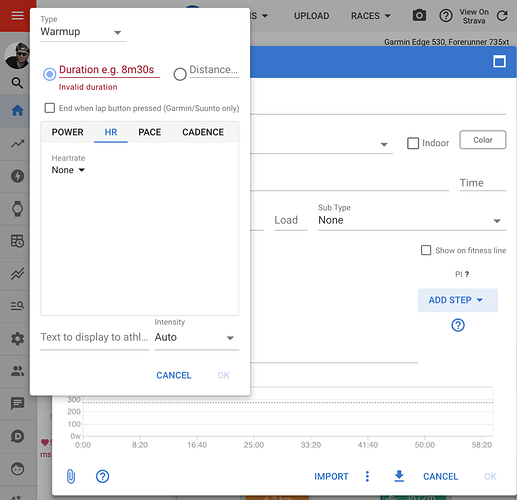Image resolution: width=517 pixels, height=500 pixels.
Task: Open the watch icon in sidebar
Action: (17, 209)
